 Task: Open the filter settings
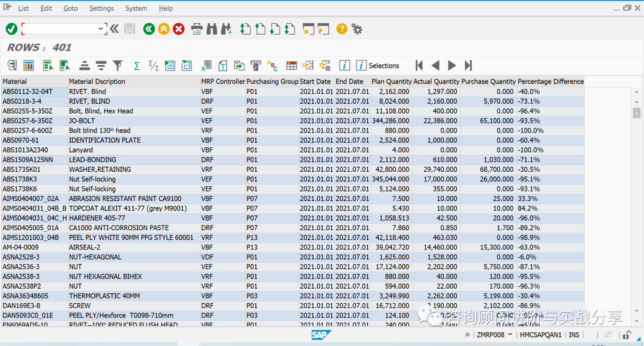(x=117, y=65)
